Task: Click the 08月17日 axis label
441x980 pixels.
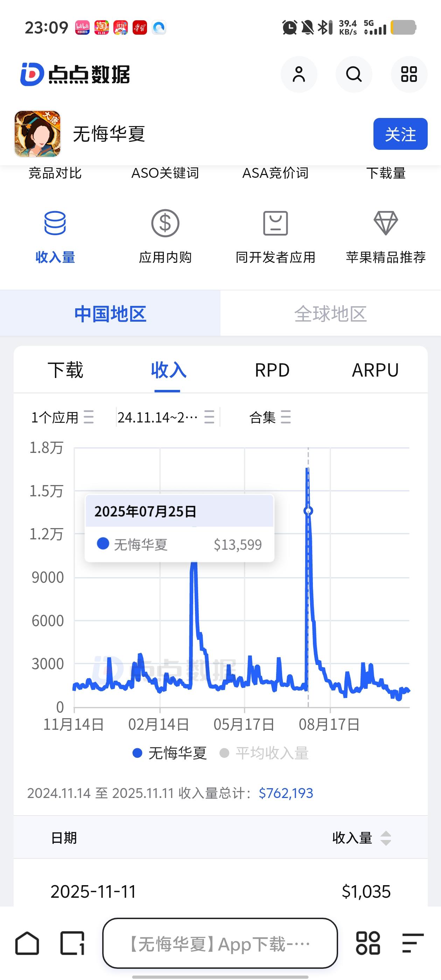Action: pos(329,724)
